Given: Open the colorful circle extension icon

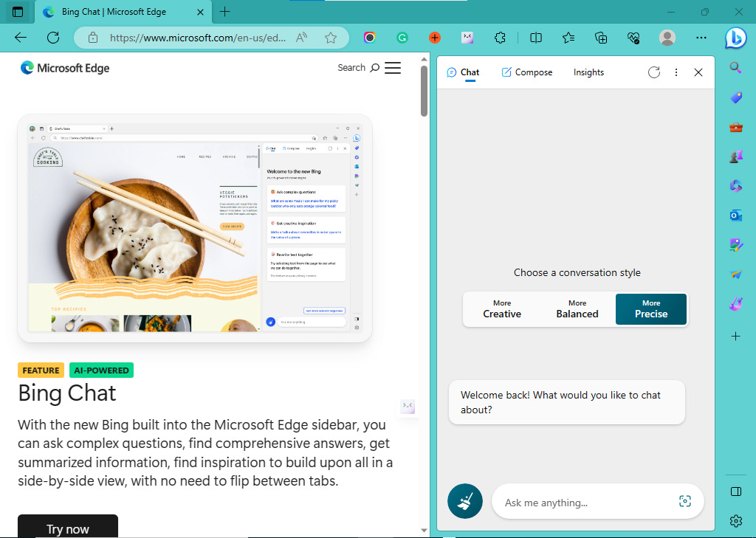Looking at the screenshot, I should tap(370, 38).
